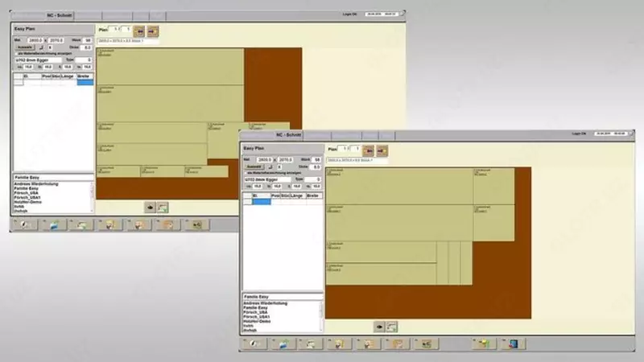Viewport: 644px width, 362px height.
Task: Click 'Länge' column header in front window's table
Action: [x=296, y=195]
